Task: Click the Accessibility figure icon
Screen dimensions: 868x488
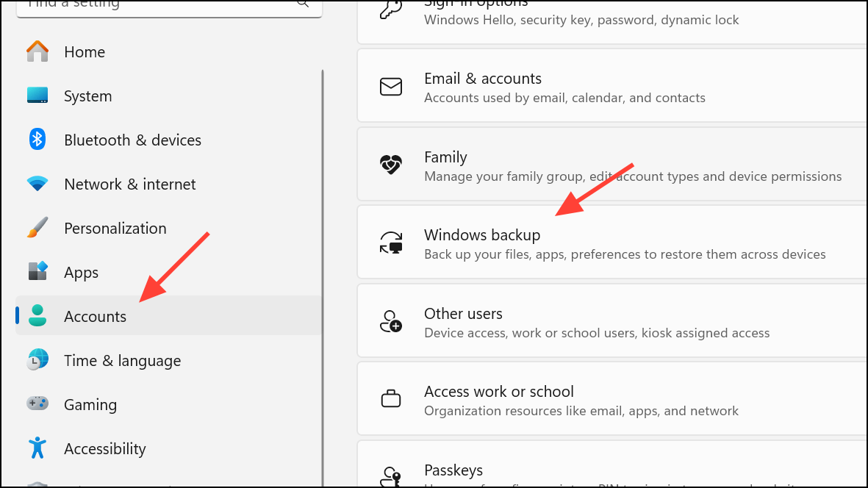Action: pos(37,448)
